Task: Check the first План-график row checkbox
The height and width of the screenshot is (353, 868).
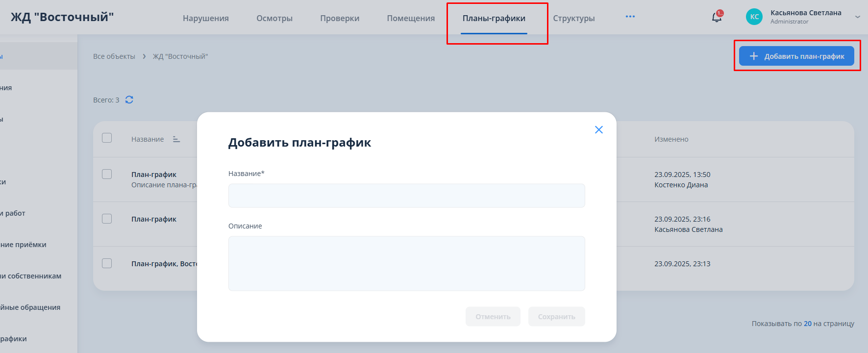Action: click(107, 174)
